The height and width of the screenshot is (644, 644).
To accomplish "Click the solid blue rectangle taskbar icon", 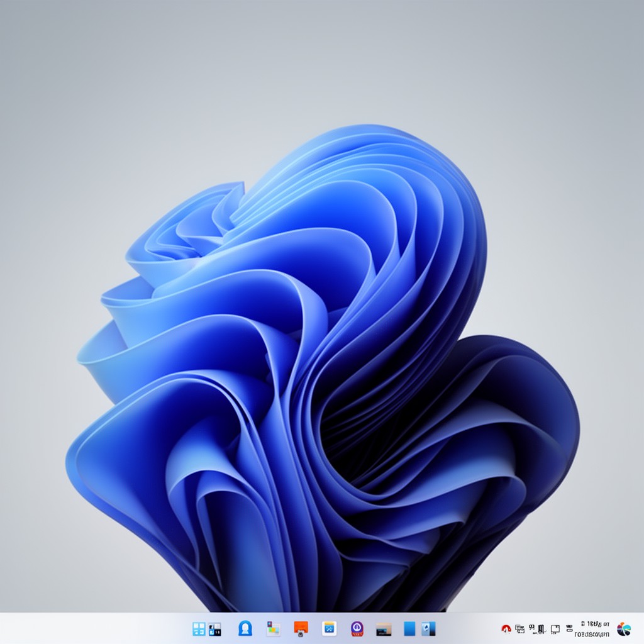I will [409, 629].
